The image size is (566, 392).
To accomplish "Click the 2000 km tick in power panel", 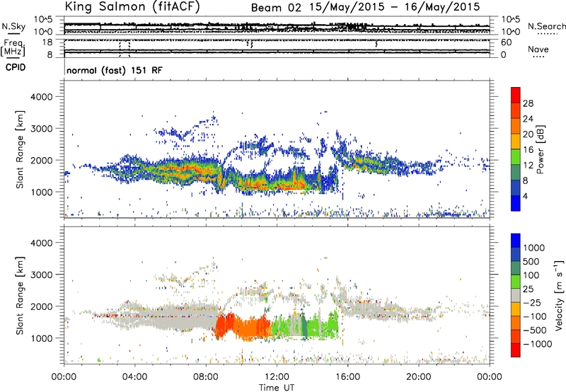I will 41,160.
